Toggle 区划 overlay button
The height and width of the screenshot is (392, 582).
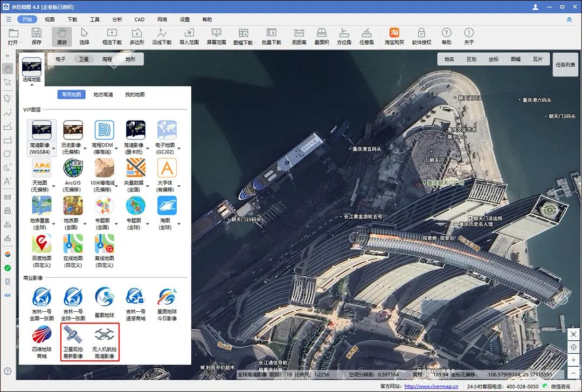[472, 59]
